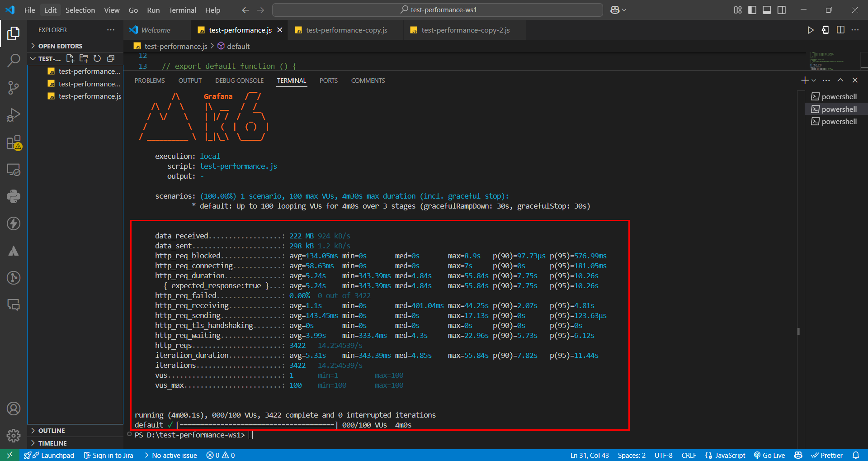Switch to the DEBUG CONSOLE tab
868x461 pixels.
239,81
